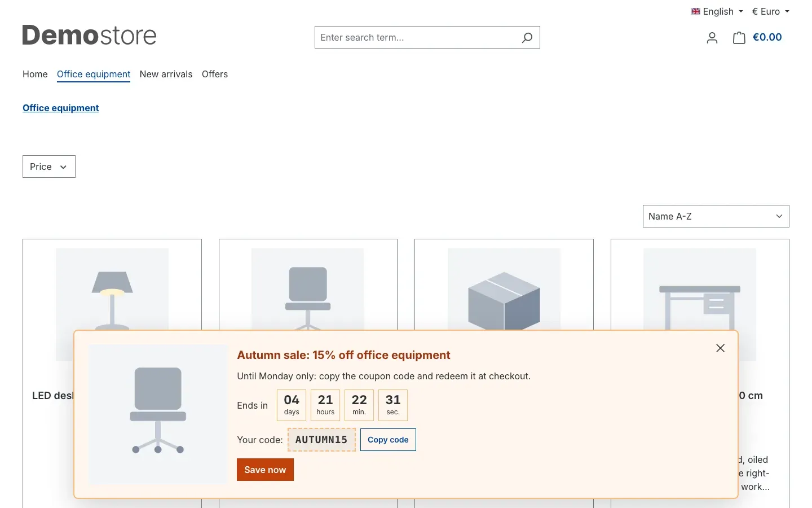The width and height of the screenshot is (812, 508).
Task: Click the office chair product card image
Action: [x=308, y=289]
